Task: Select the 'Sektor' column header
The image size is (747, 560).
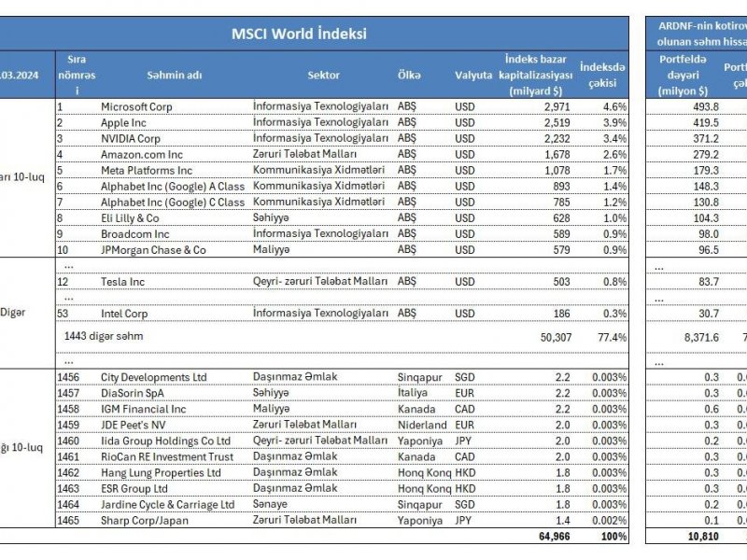Action: click(x=323, y=76)
